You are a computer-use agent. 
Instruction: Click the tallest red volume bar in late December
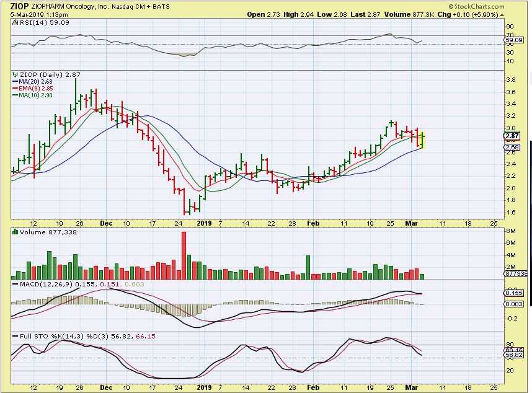[184, 255]
